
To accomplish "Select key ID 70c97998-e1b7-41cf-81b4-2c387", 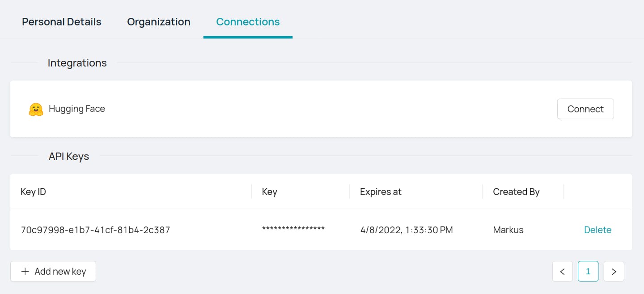I will (x=95, y=230).
